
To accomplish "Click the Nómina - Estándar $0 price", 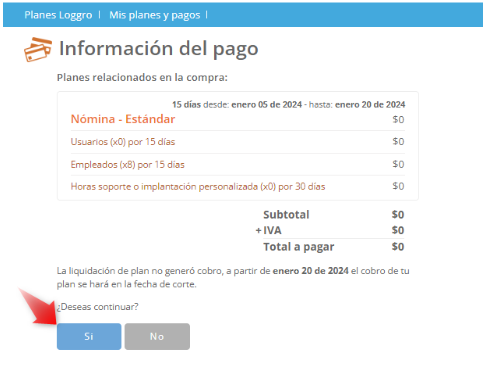I will point(398,119).
